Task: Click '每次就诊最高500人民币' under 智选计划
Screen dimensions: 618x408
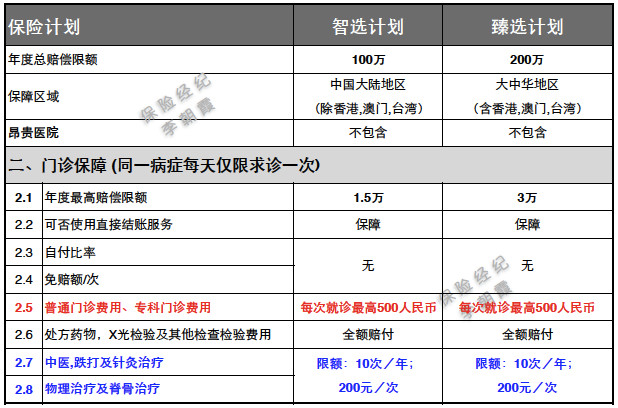Action: (368, 307)
